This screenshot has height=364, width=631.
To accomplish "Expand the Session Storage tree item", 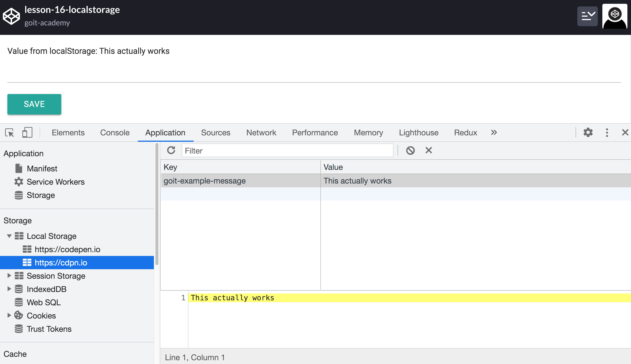I will click(9, 276).
